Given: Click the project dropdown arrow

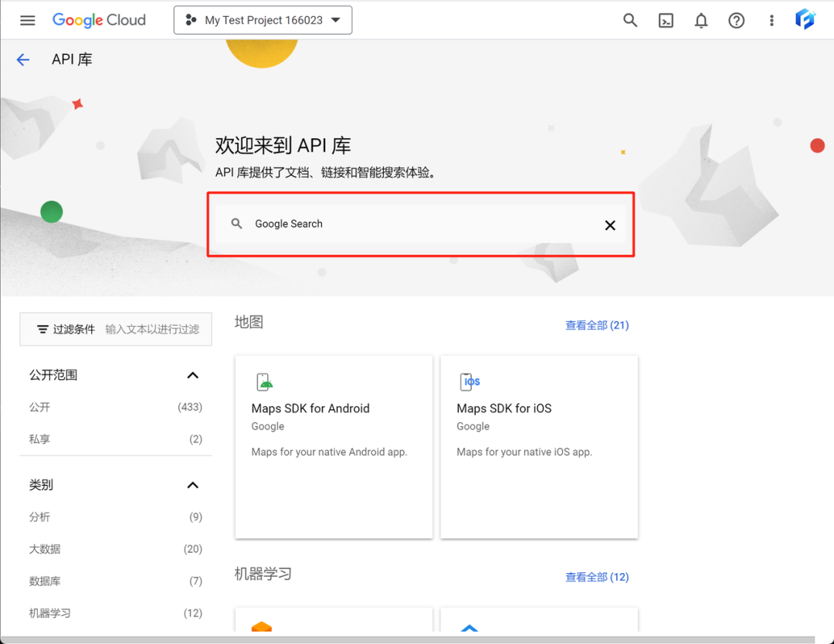Looking at the screenshot, I should tap(336, 20).
